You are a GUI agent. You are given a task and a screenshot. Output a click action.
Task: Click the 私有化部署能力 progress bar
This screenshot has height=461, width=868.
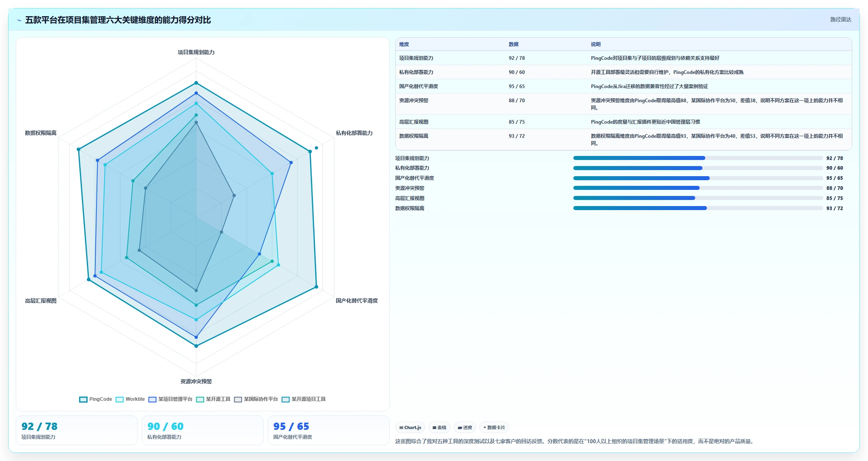(x=698, y=168)
